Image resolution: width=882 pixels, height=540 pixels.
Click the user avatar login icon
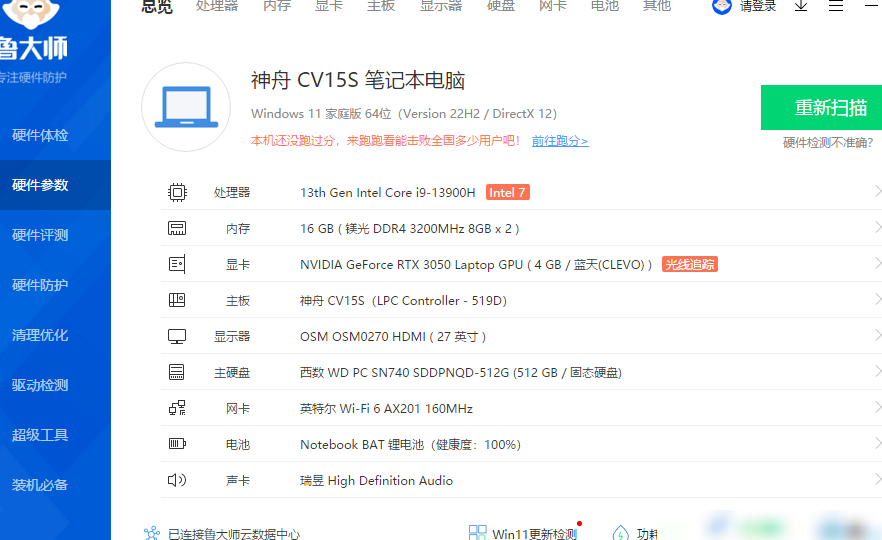coord(722,6)
